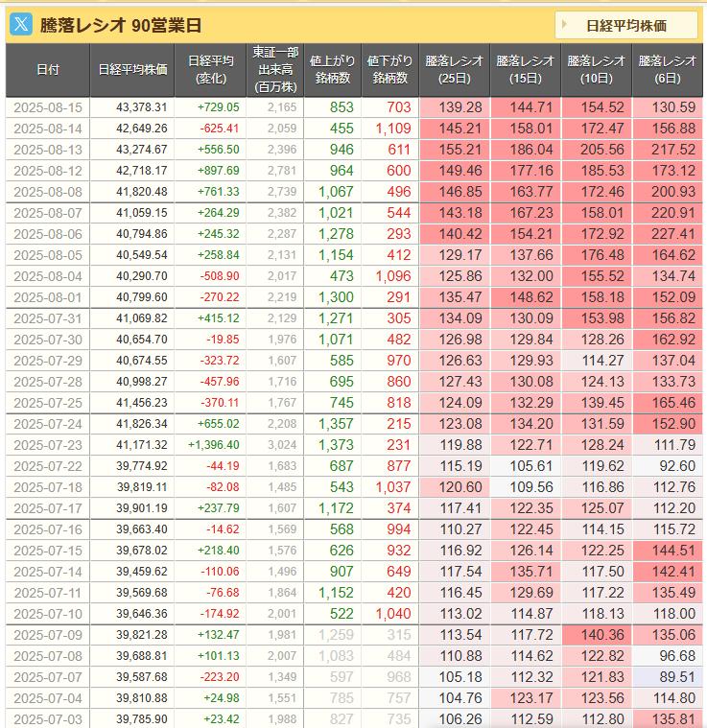Screen dimensions: 707x728
Task: Click the 東証一部出来高 column header
Action: coord(274,69)
